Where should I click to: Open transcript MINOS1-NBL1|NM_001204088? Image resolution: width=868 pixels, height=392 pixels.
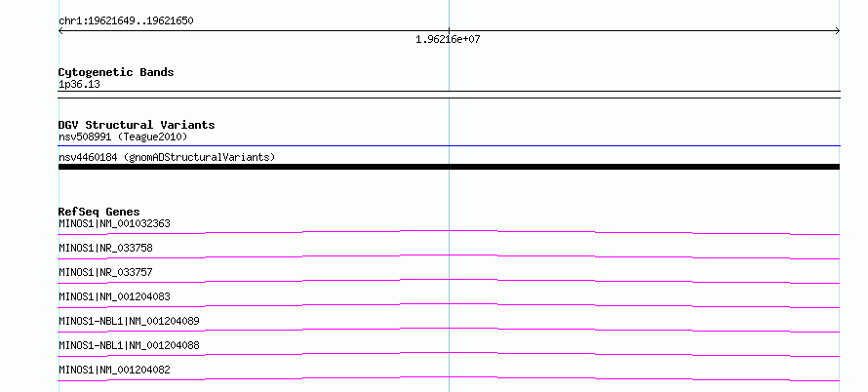point(129,345)
